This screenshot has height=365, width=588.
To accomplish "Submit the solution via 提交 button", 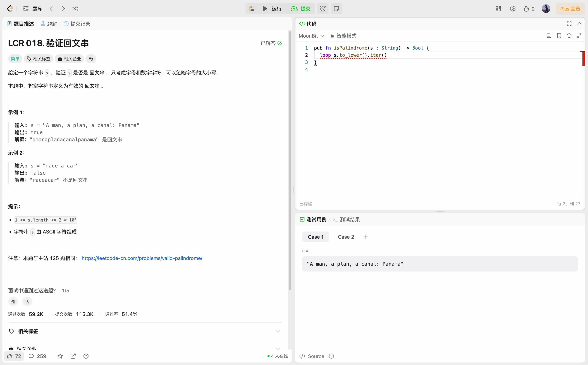I will tap(300, 9).
